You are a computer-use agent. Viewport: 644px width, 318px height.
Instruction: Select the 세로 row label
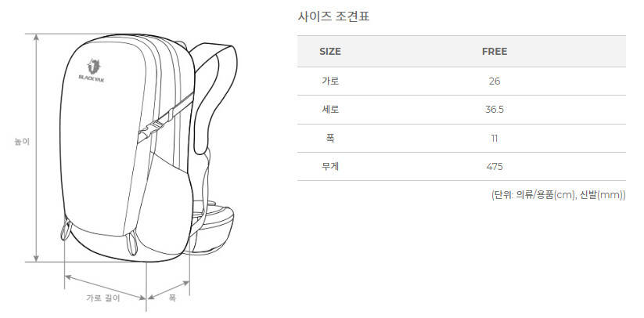pos(330,110)
